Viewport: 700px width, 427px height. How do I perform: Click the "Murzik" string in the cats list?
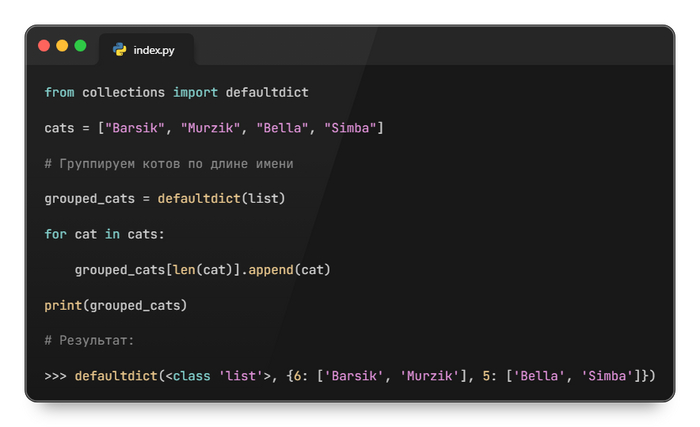tap(210, 128)
